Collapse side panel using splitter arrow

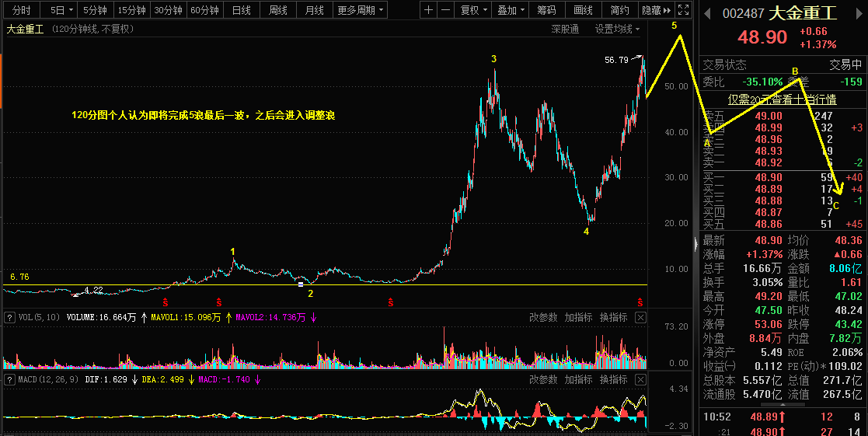pyautogui.click(x=696, y=244)
